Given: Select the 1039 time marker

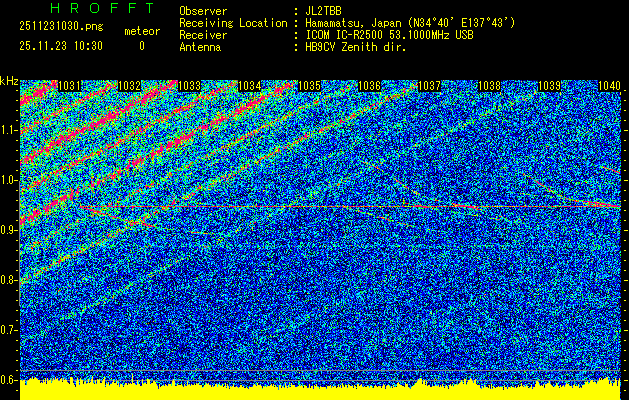Looking at the screenshot, I should 549,86.
